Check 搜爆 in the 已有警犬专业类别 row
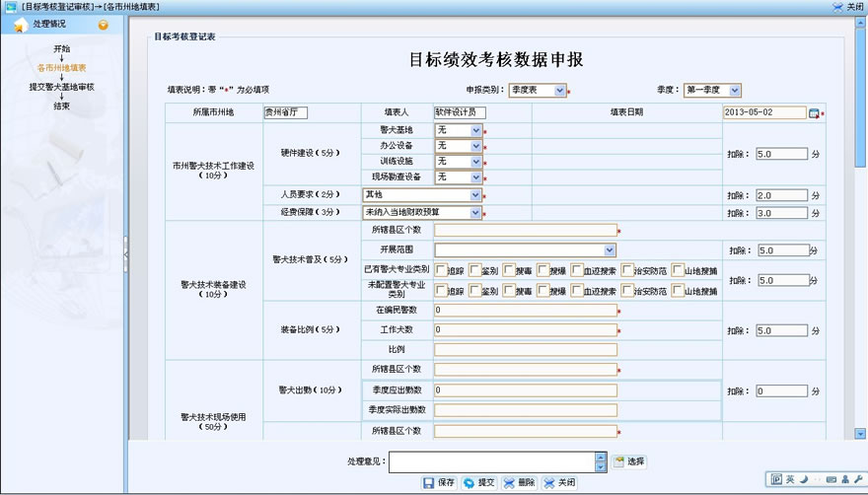 point(543,270)
